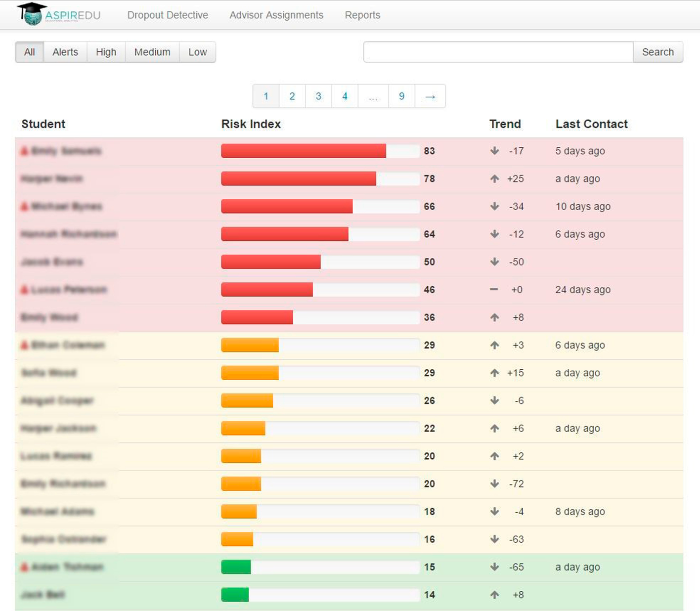Click the up arrow beside trend +2
This screenshot has width=700, height=611.
(494, 456)
